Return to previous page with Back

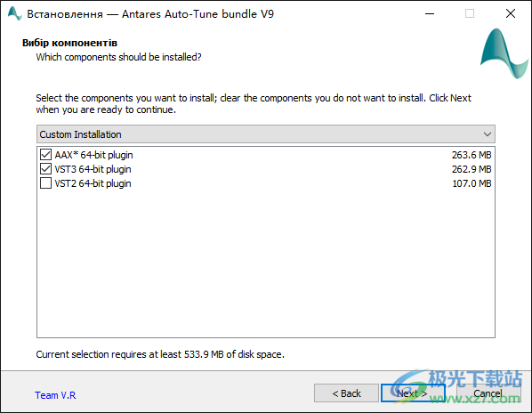point(346,393)
